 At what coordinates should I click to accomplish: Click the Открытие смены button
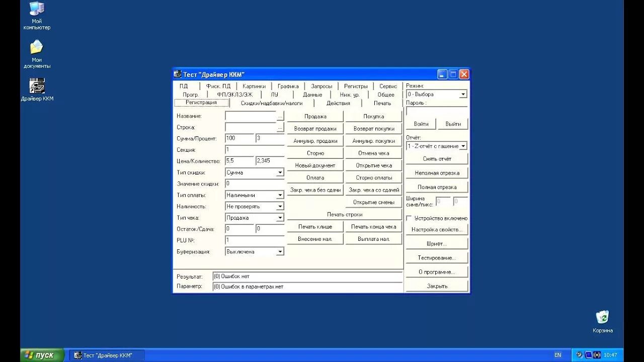pyautogui.click(x=374, y=202)
